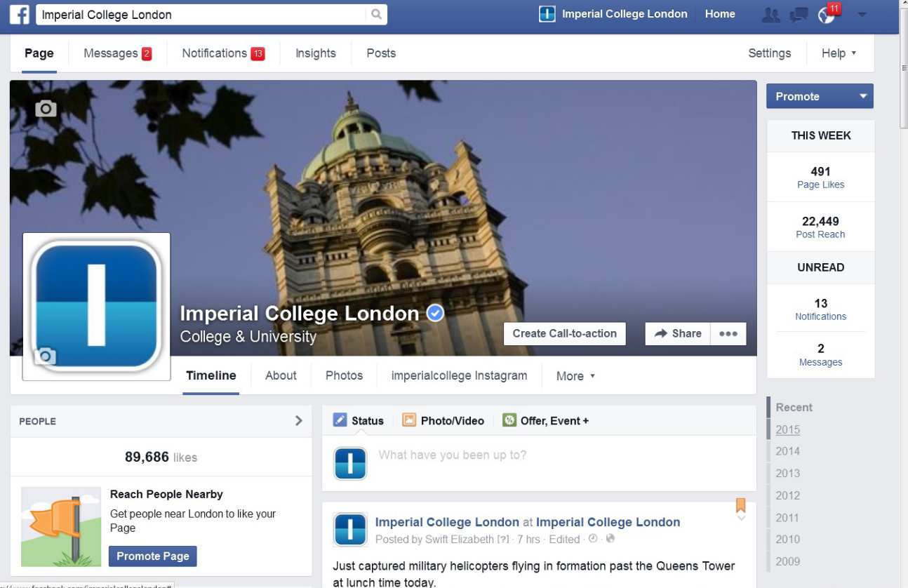Open account menu arrow in top bar
The width and height of the screenshot is (908, 588).
coord(862,15)
